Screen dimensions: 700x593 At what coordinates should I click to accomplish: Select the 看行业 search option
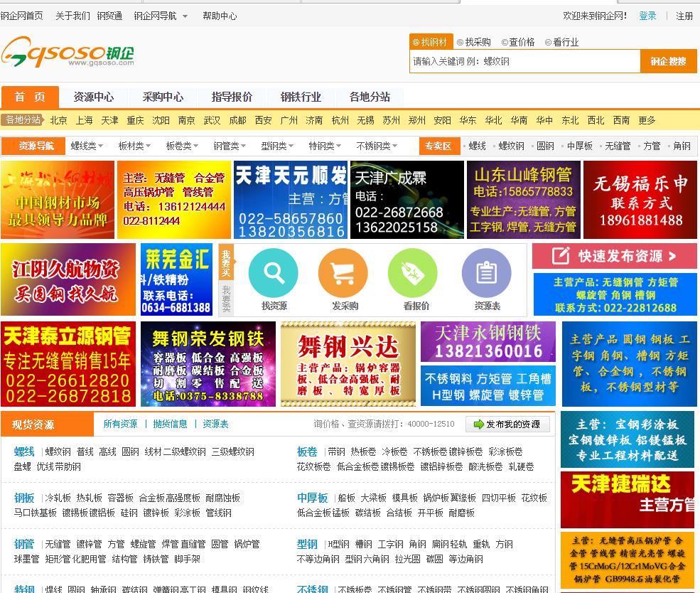pyautogui.click(x=561, y=42)
